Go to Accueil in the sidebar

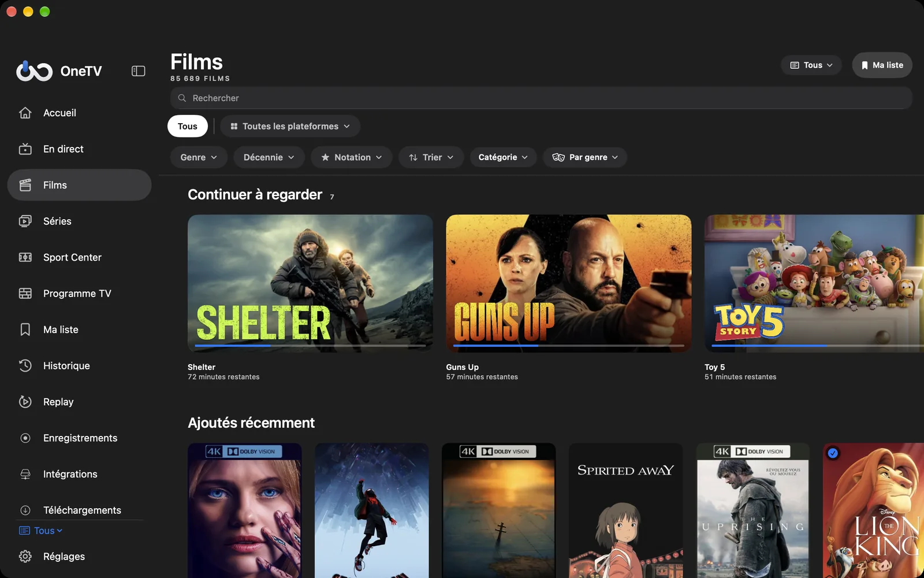pos(59,113)
